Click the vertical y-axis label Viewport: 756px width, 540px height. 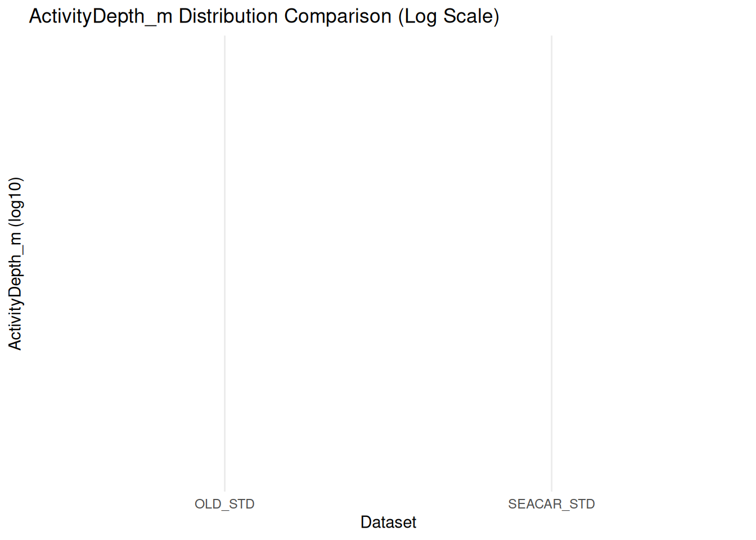(x=15, y=263)
